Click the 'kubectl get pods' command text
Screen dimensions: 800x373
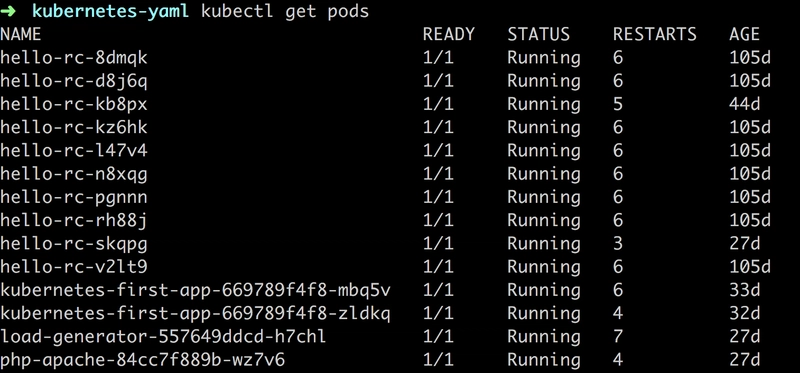(285, 11)
